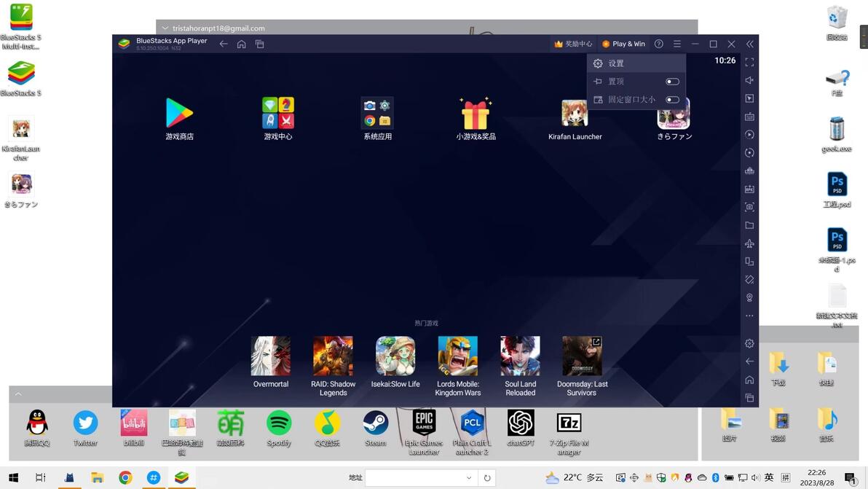Open the chatGPT shortcut
This screenshot has width=868, height=489.
tap(521, 428)
